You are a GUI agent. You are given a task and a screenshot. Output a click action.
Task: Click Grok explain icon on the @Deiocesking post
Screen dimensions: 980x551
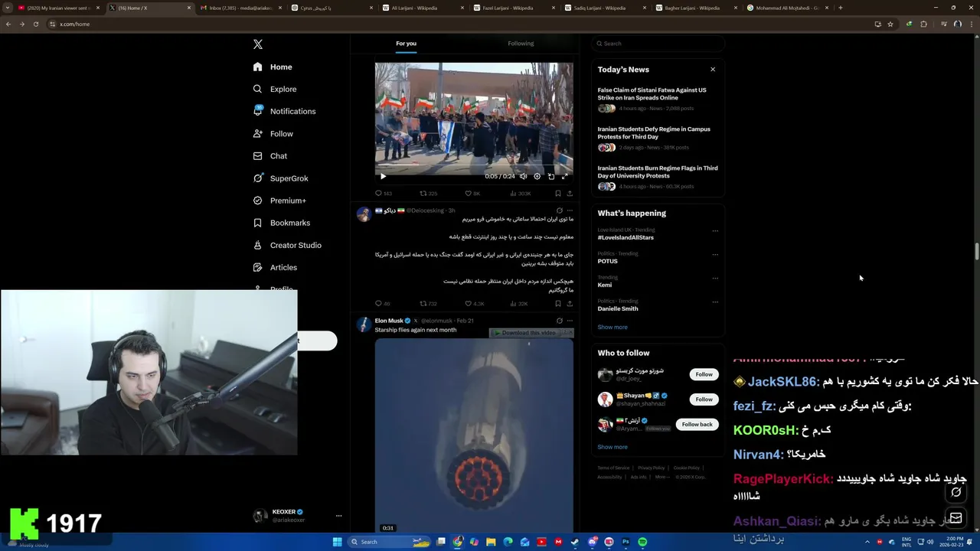pos(559,210)
